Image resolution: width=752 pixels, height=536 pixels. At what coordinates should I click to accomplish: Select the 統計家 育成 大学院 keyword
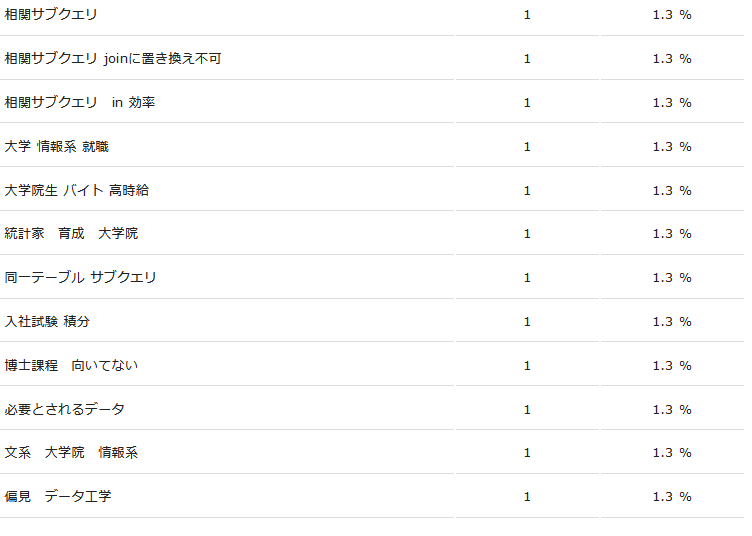click(x=71, y=234)
